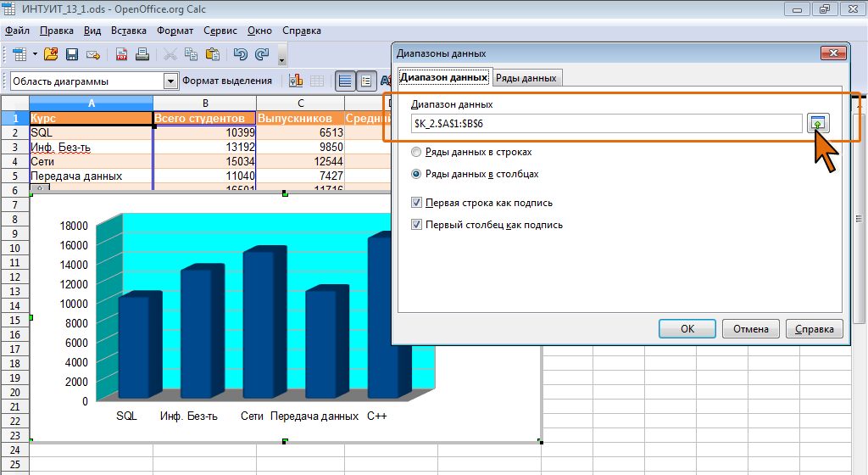
Task: Click the send document by e-mail icon
Action: [x=93, y=54]
